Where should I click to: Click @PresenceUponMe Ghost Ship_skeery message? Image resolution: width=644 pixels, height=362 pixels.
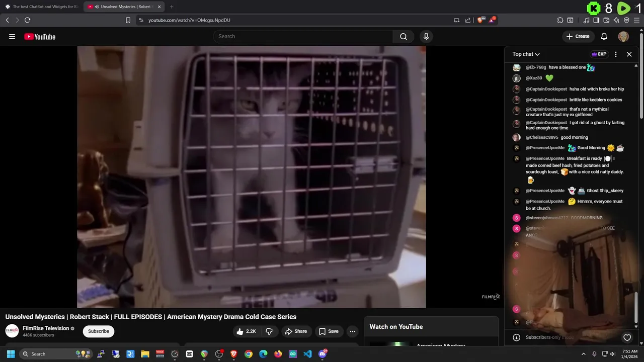[575, 191]
